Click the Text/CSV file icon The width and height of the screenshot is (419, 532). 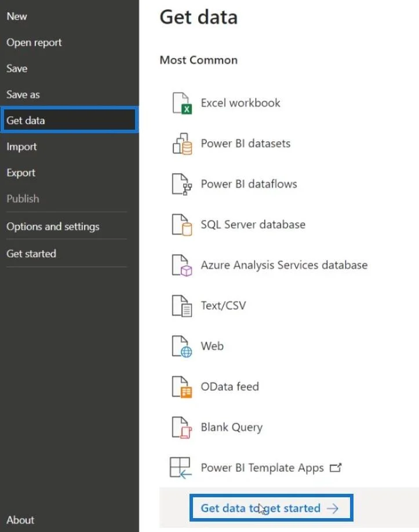coord(182,306)
